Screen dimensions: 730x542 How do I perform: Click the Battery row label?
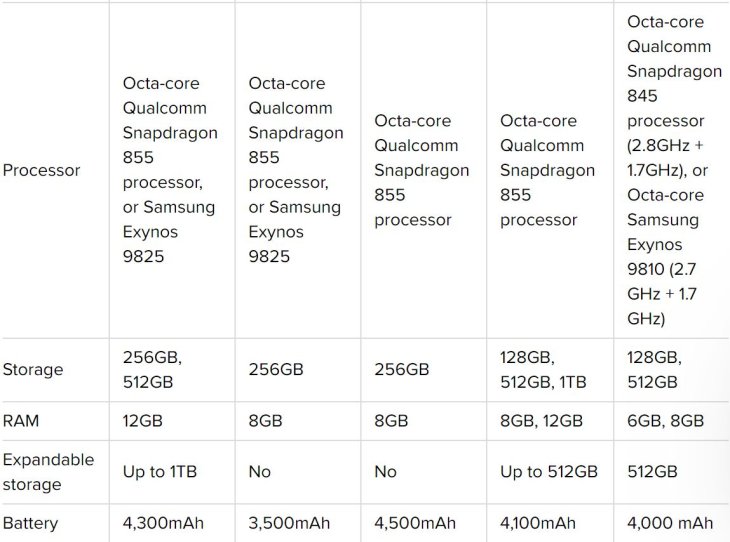(x=31, y=523)
